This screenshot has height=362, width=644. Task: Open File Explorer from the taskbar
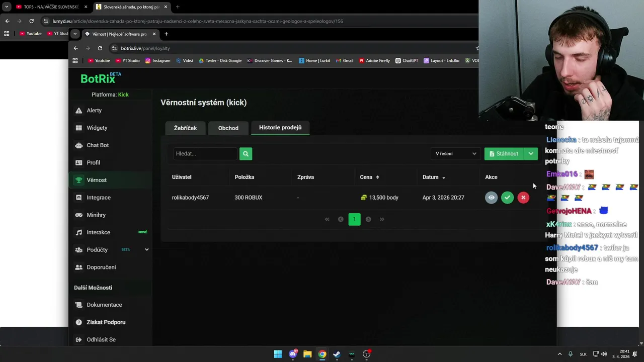pyautogui.click(x=307, y=354)
